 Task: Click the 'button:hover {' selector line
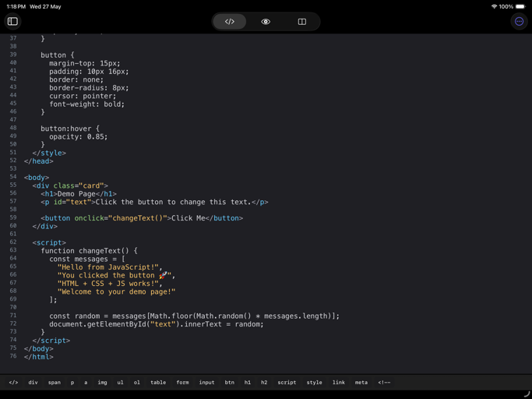(70, 129)
